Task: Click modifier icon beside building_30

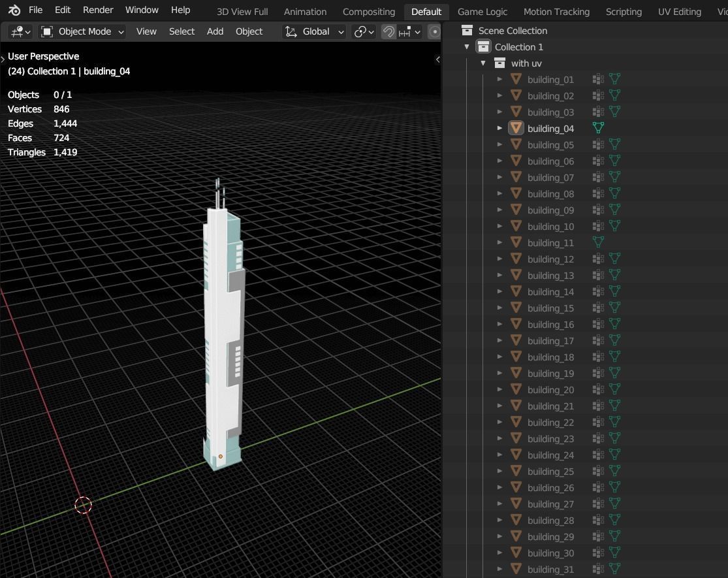Action: click(x=599, y=553)
